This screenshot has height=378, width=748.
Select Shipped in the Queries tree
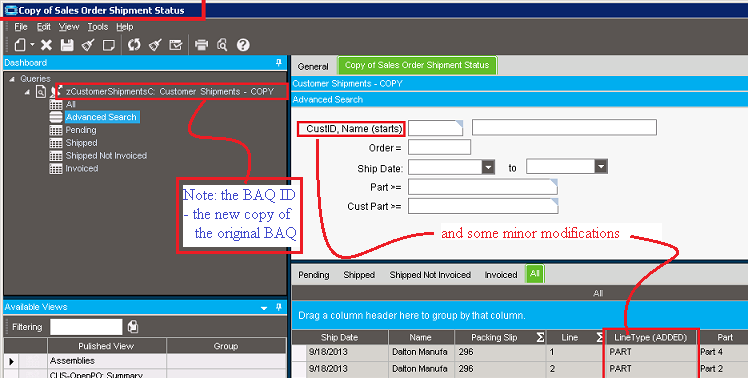pos(81,143)
